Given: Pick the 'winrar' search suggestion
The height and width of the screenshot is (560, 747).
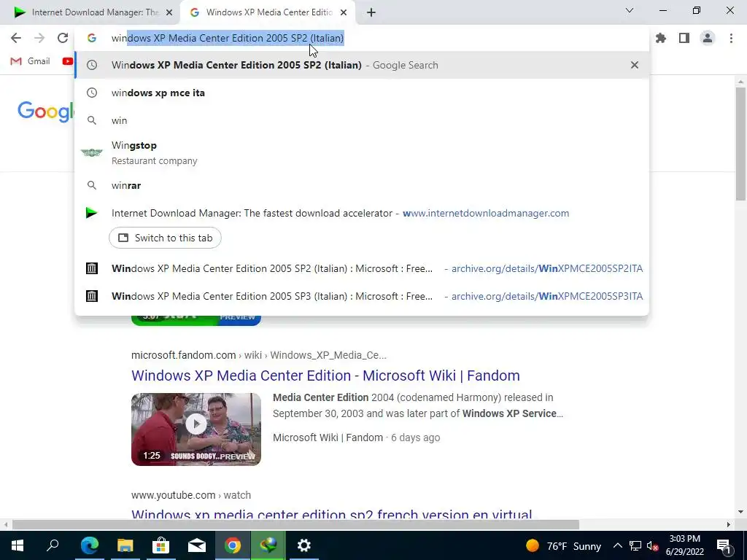Looking at the screenshot, I should (362, 185).
